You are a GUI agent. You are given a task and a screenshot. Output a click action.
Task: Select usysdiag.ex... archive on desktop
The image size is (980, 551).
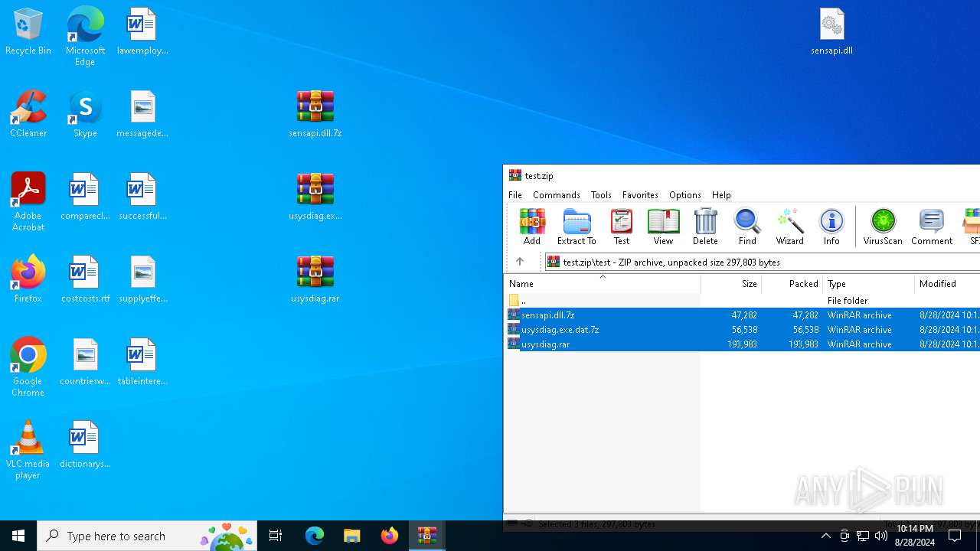[x=315, y=197]
